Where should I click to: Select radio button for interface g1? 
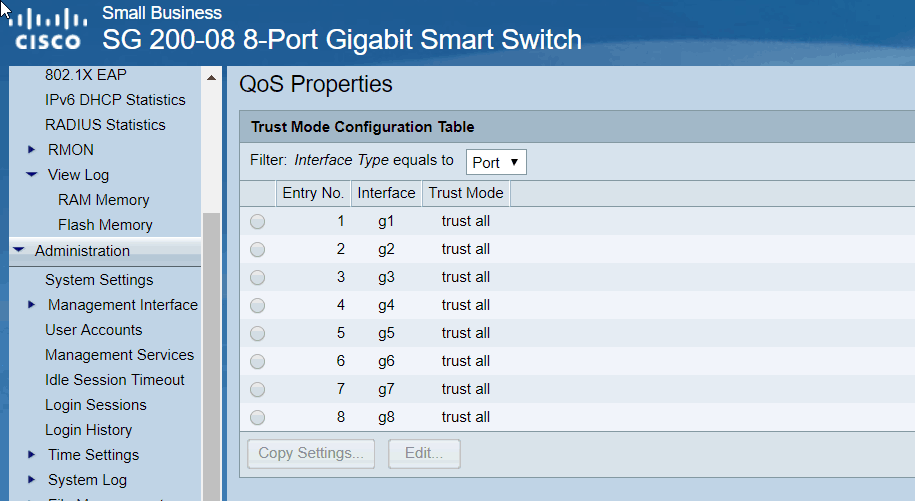tap(258, 222)
